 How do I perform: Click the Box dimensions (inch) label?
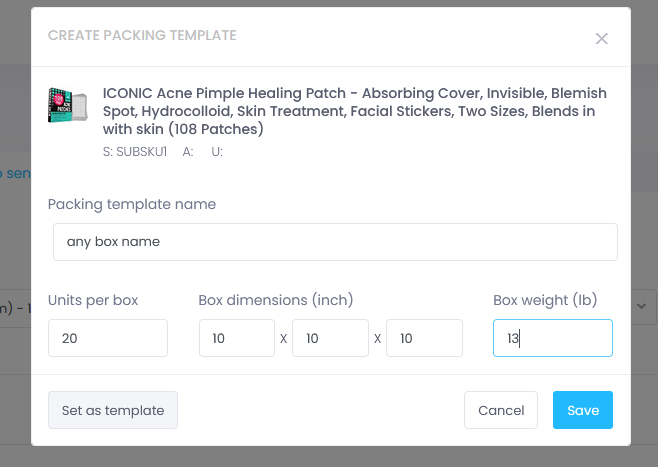tap(276, 300)
